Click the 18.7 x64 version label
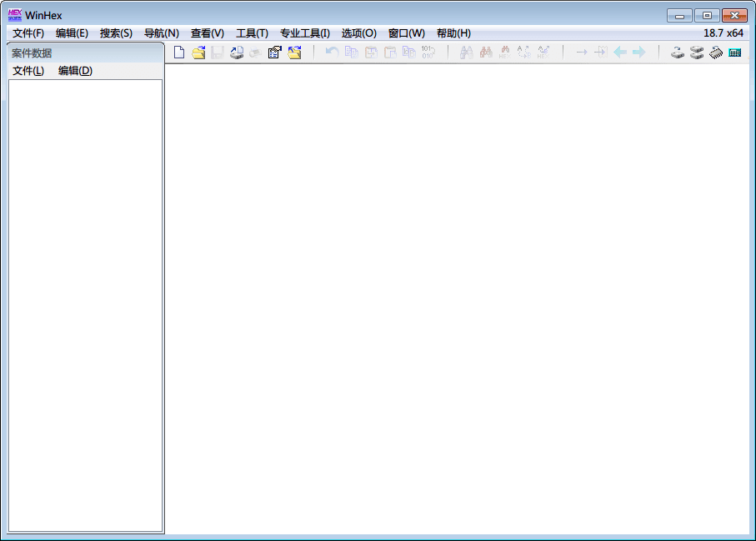 (x=723, y=33)
